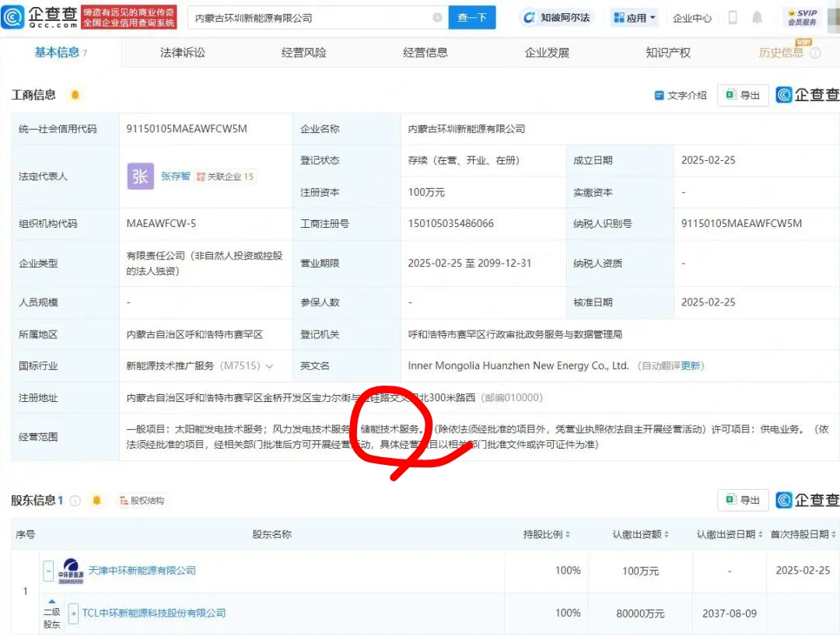840x636 pixels.
Task: Click the Qichacha logo at top left
Action: point(40,17)
